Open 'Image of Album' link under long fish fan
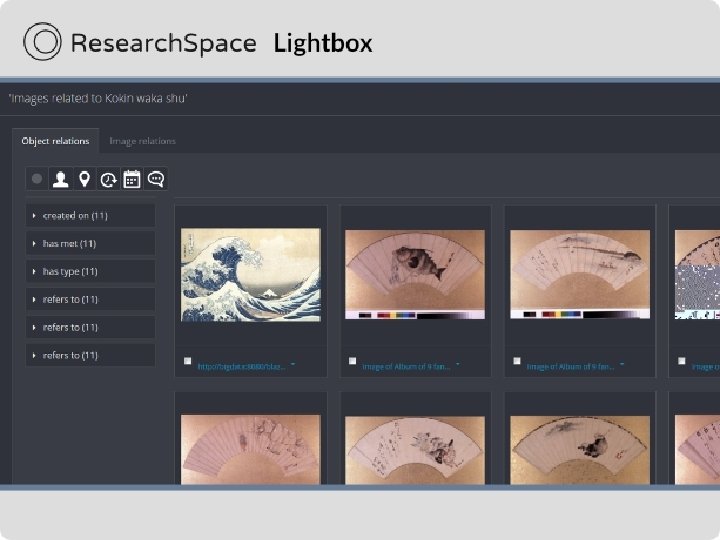 tap(570, 366)
